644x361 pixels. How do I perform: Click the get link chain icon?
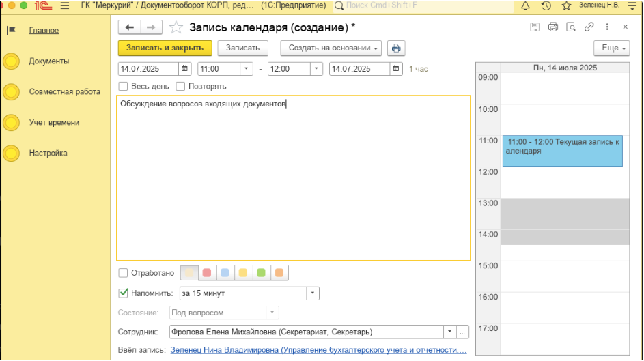point(589,27)
